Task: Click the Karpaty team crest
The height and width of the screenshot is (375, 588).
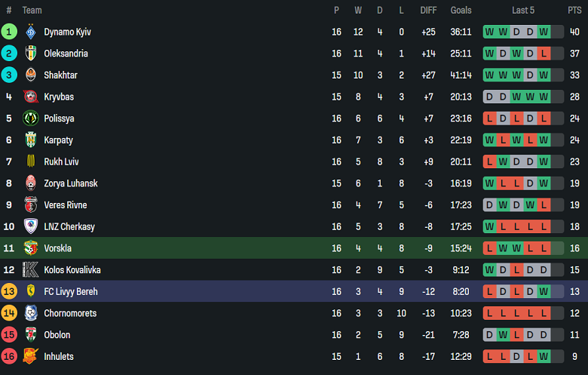Action: point(31,140)
